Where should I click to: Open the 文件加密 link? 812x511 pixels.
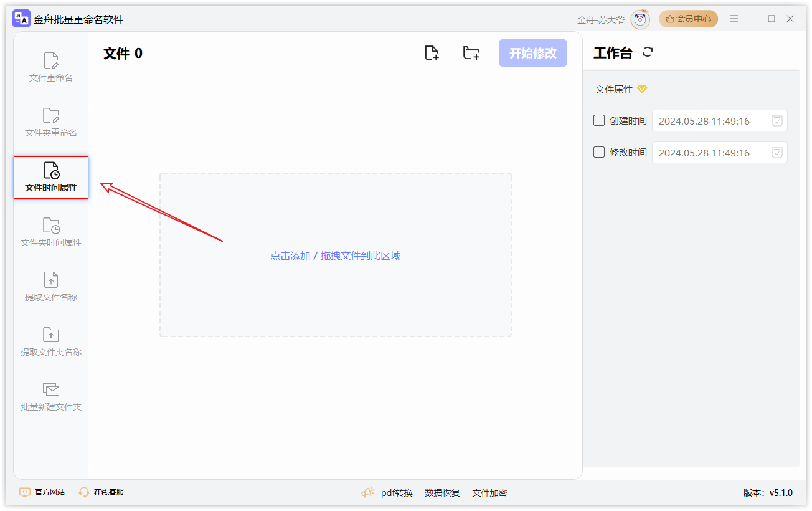tap(489, 493)
